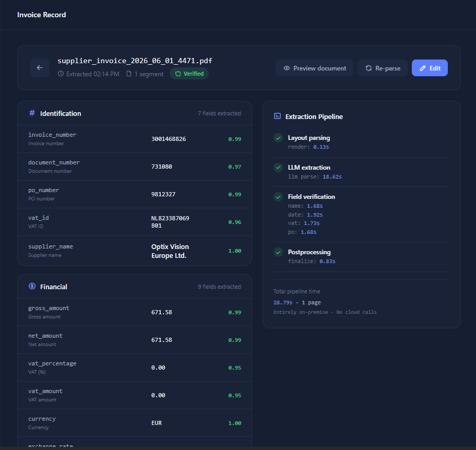Click the invoice_number field label
The image size is (476, 450).
(52, 135)
